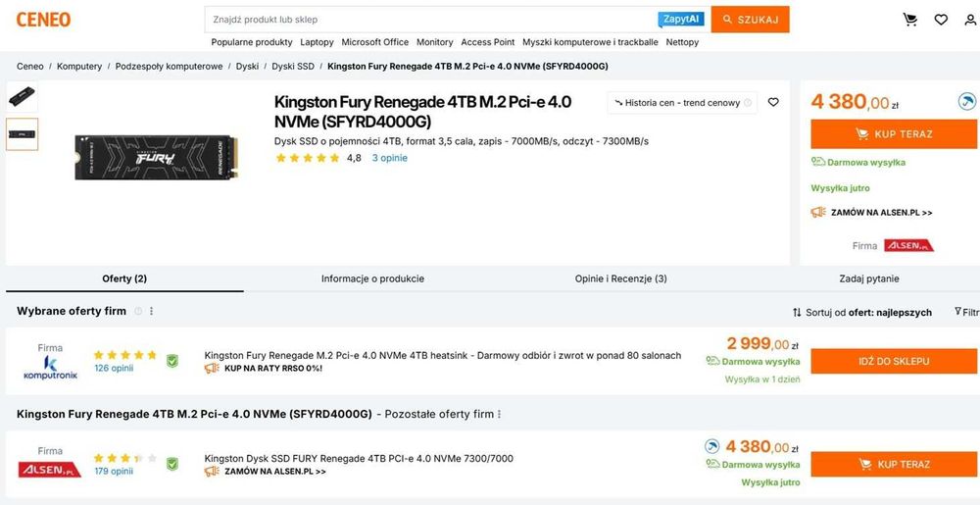Open the user account icon
Viewport: 980px width, 505px height.
click(x=970, y=20)
